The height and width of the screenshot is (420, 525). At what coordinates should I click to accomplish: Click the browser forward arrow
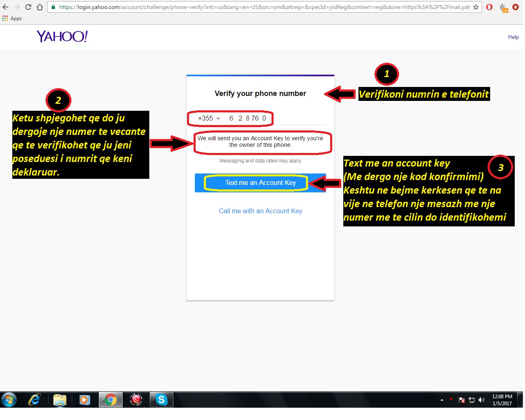[17, 7]
